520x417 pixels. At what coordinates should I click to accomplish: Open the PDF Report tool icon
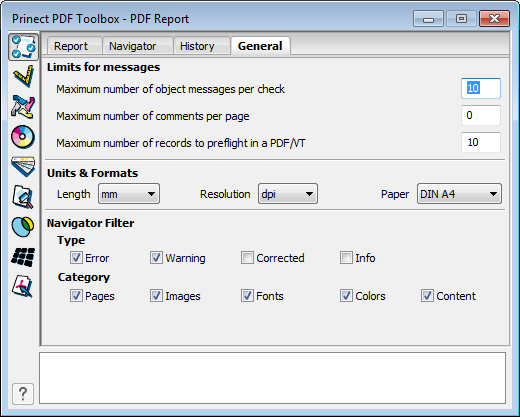click(23, 47)
